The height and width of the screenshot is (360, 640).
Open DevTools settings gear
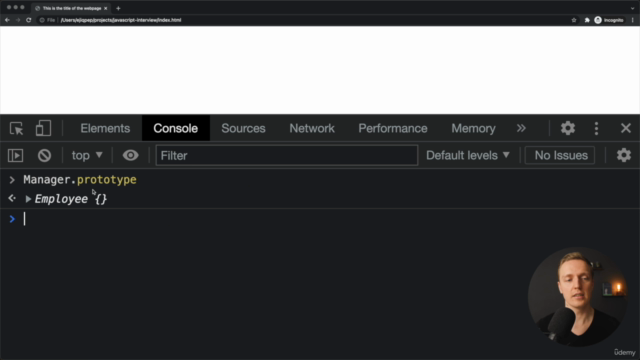[x=567, y=128]
